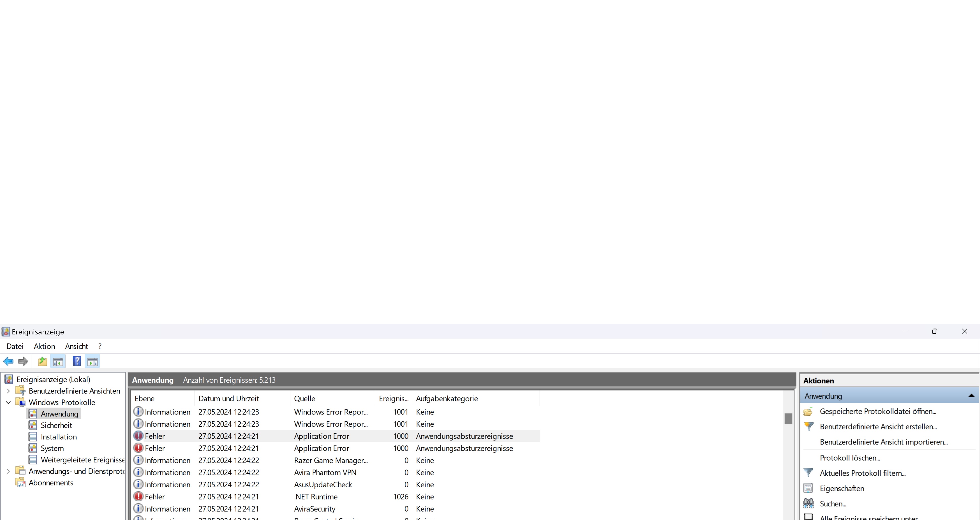Collapse the Anwendung section in Aktionen
The height and width of the screenshot is (520, 980).
pyautogui.click(x=971, y=396)
